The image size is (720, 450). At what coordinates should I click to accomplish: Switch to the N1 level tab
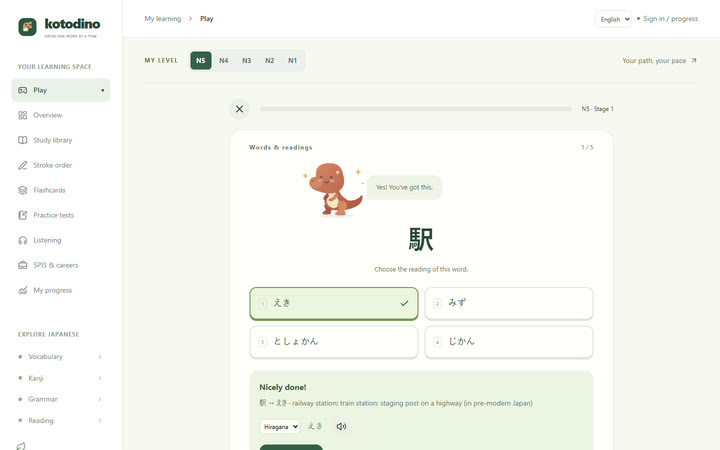pyautogui.click(x=292, y=61)
